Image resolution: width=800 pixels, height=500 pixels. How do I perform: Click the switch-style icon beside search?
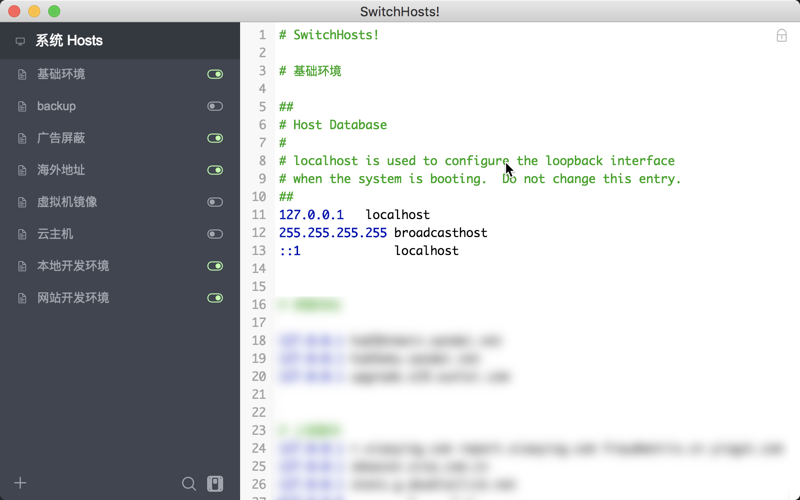click(215, 484)
